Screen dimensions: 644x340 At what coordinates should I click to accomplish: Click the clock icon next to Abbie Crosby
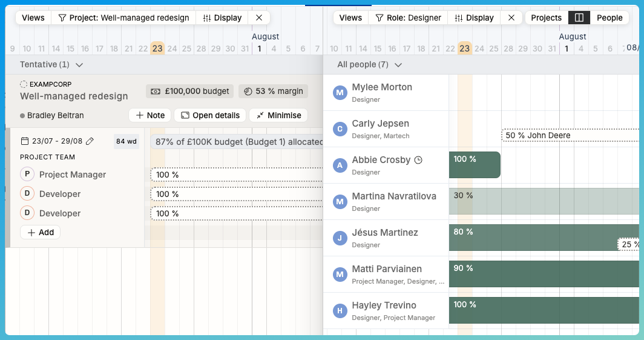coord(418,160)
